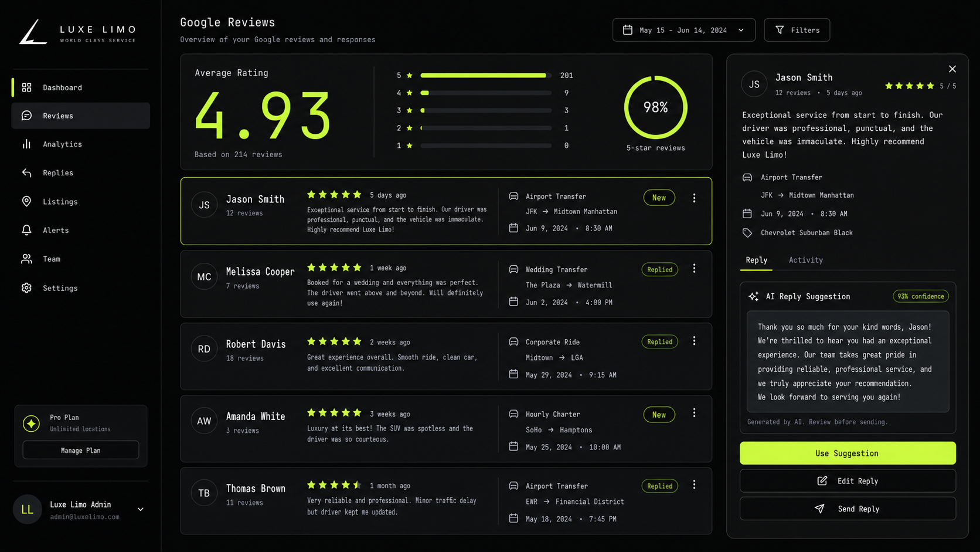The image size is (980, 552).
Task: Go to Dashboard in the sidebar
Action: click(80, 87)
